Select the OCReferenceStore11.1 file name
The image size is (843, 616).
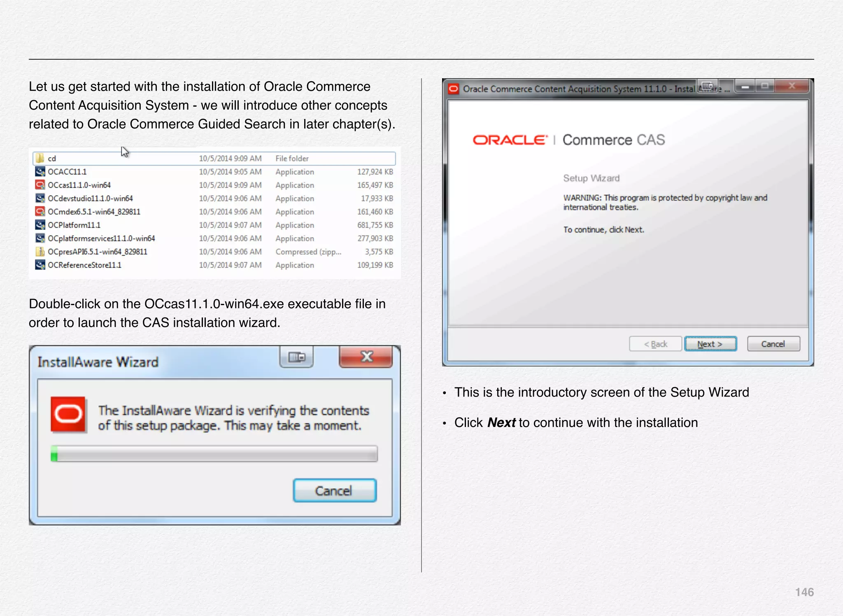click(x=84, y=265)
